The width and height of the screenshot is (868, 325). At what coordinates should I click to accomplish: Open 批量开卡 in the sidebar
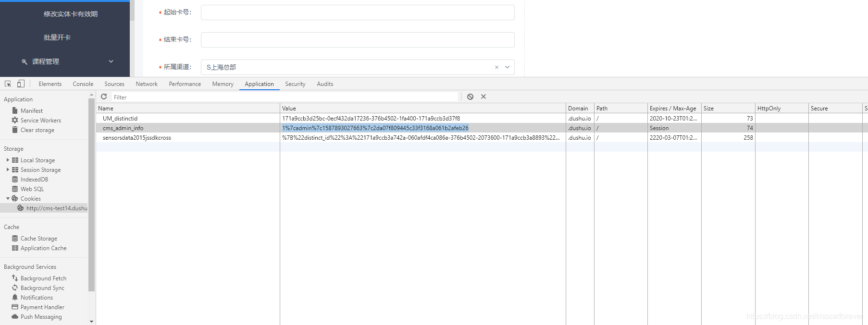pyautogui.click(x=57, y=37)
